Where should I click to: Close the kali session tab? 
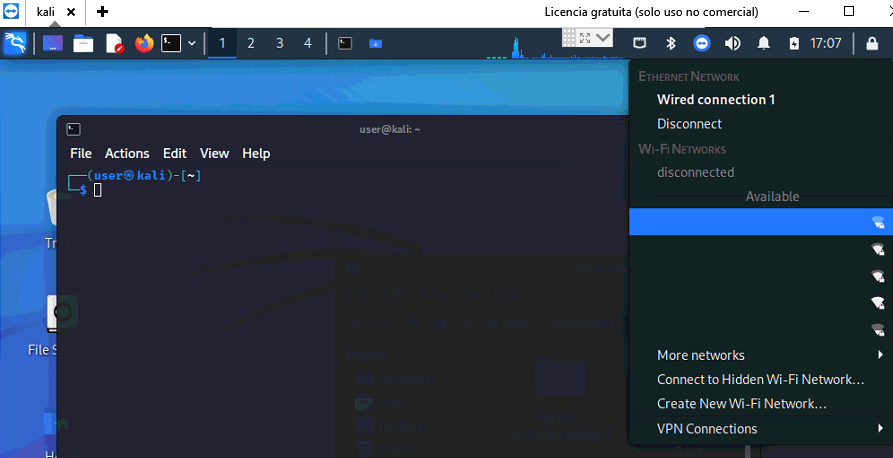(x=71, y=12)
